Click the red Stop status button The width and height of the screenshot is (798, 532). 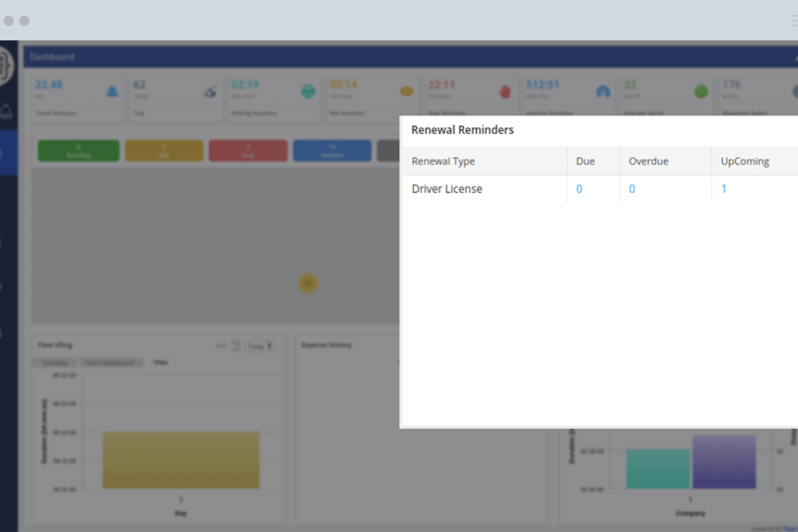tap(248, 151)
